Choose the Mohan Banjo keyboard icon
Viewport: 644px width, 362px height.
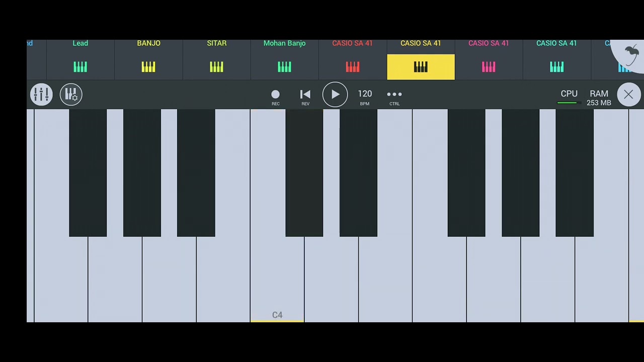point(284,67)
